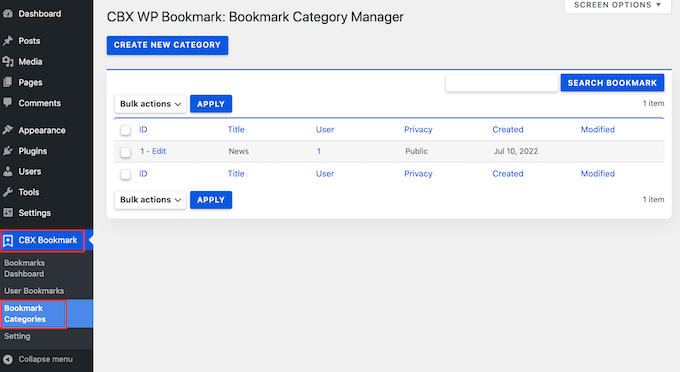Open user 1 link in News row
This screenshot has height=372, width=680.
319,151
